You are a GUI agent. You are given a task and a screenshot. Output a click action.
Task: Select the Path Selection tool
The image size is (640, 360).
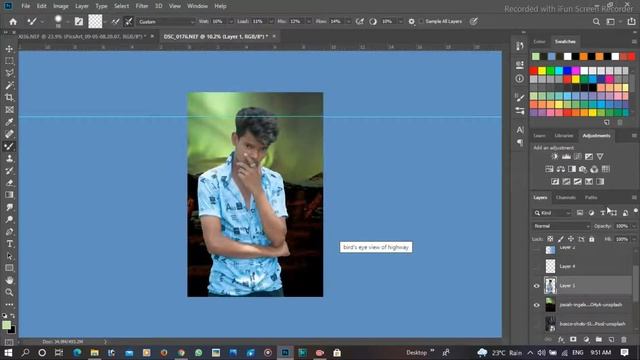9,256
